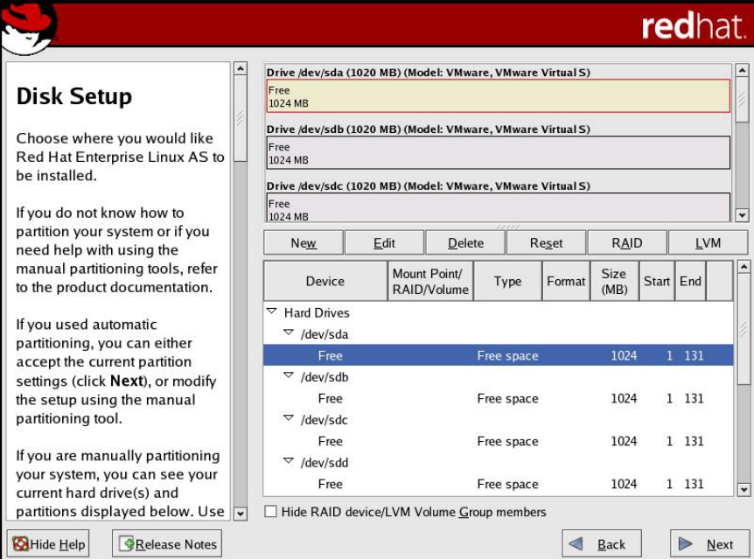Sort by the Device column header
The height and width of the screenshot is (560, 754).
pyautogui.click(x=325, y=281)
